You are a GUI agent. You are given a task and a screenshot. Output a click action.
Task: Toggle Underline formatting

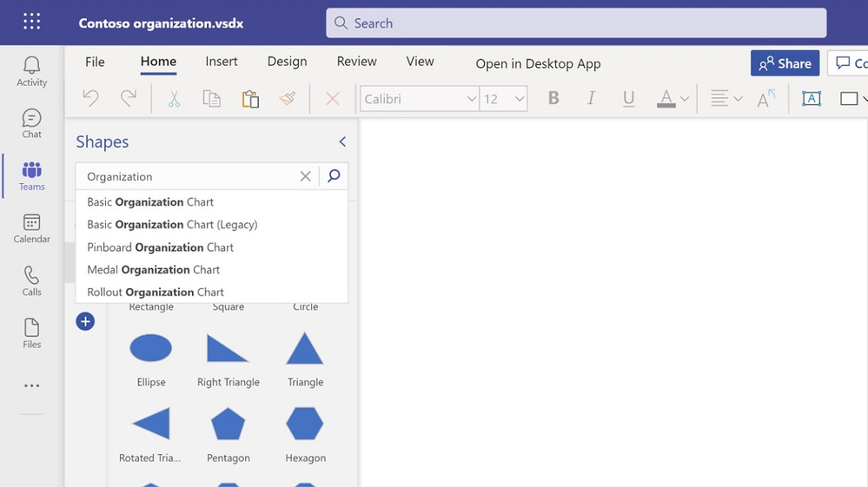coord(628,98)
